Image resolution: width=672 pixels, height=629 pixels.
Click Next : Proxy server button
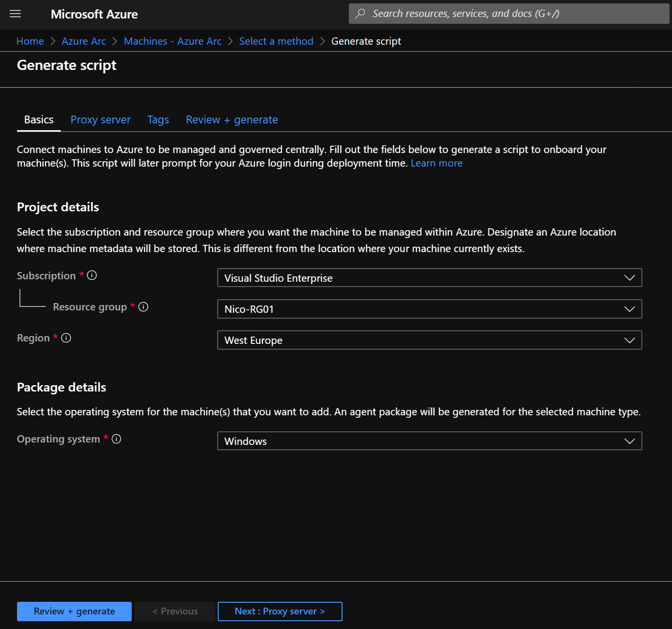coord(280,611)
